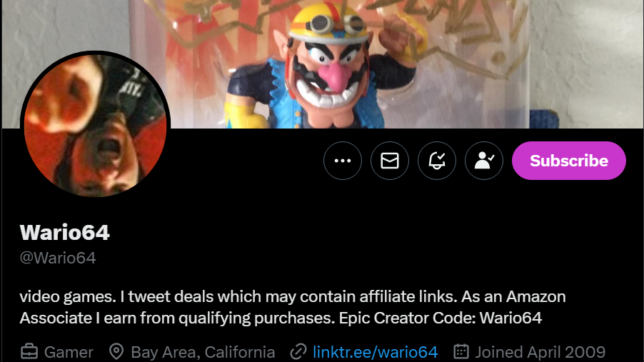Open the three-dot more options menu
This screenshot has width=644, height=362.
(343, 161)
